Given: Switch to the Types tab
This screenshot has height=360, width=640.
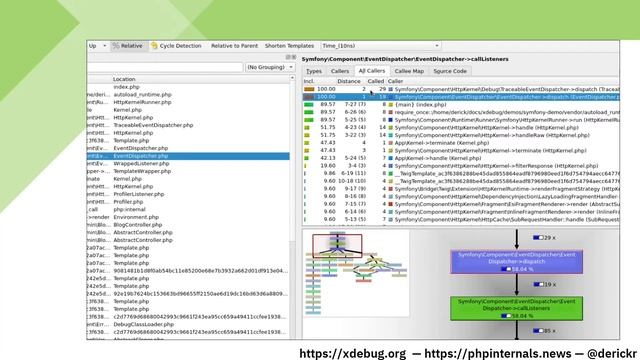Looking at the screenshot, I should (314, 71).
